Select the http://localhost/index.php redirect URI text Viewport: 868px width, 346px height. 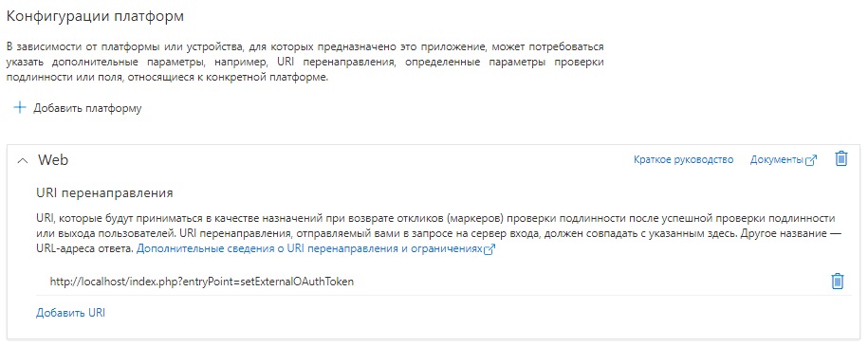[x=201, y=282]
